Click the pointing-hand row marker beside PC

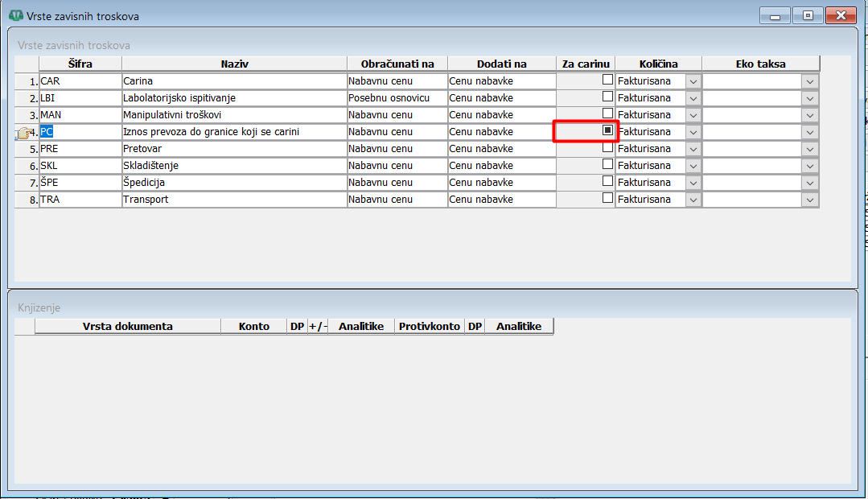tap(24, 132)
